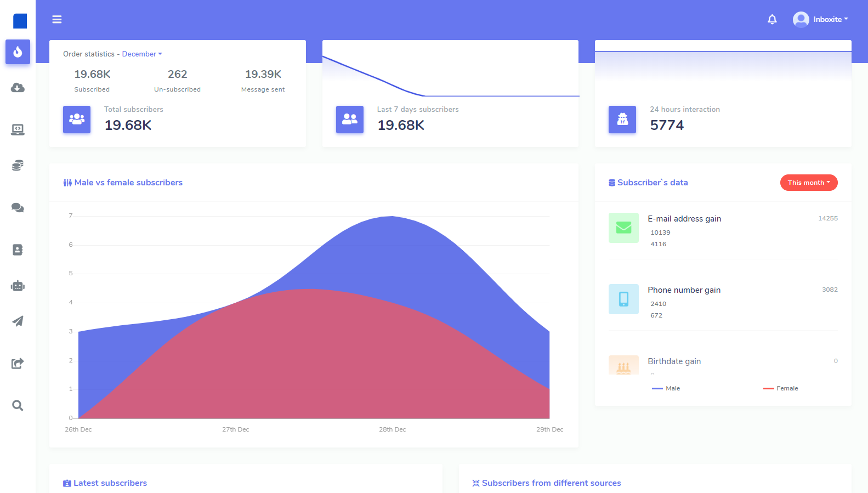Click the 262 Un-subscribed value

coord(177,74)
